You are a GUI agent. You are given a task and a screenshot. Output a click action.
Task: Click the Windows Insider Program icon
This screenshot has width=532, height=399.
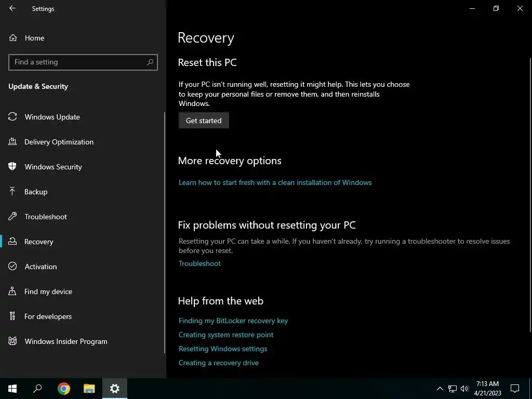click(12, 341)
